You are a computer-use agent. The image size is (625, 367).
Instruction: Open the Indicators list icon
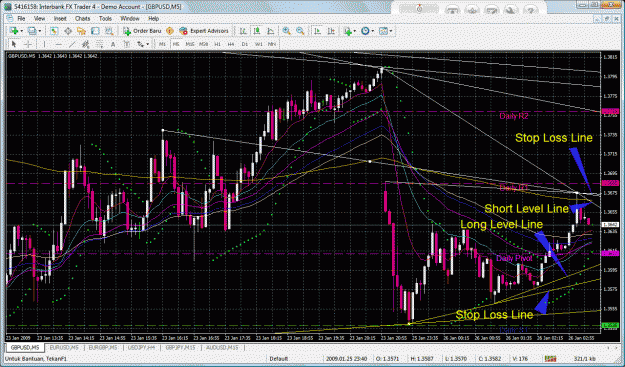348,31
